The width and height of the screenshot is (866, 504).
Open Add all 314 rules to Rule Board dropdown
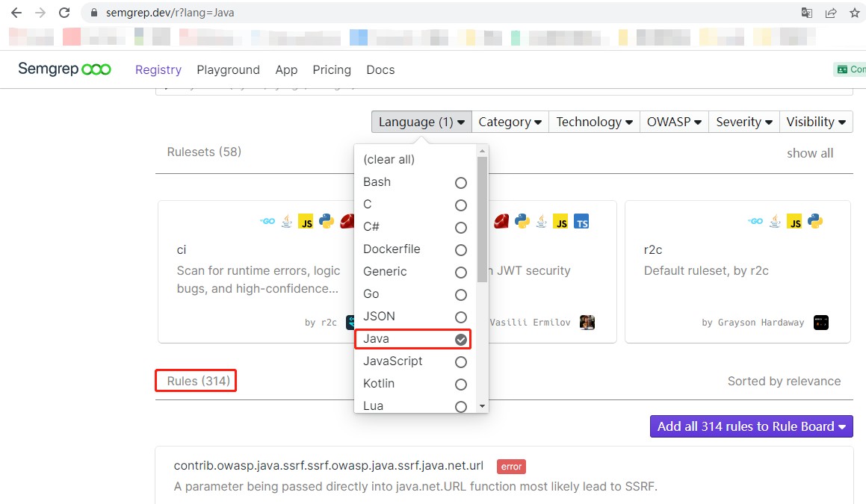(x=751, y=426)
